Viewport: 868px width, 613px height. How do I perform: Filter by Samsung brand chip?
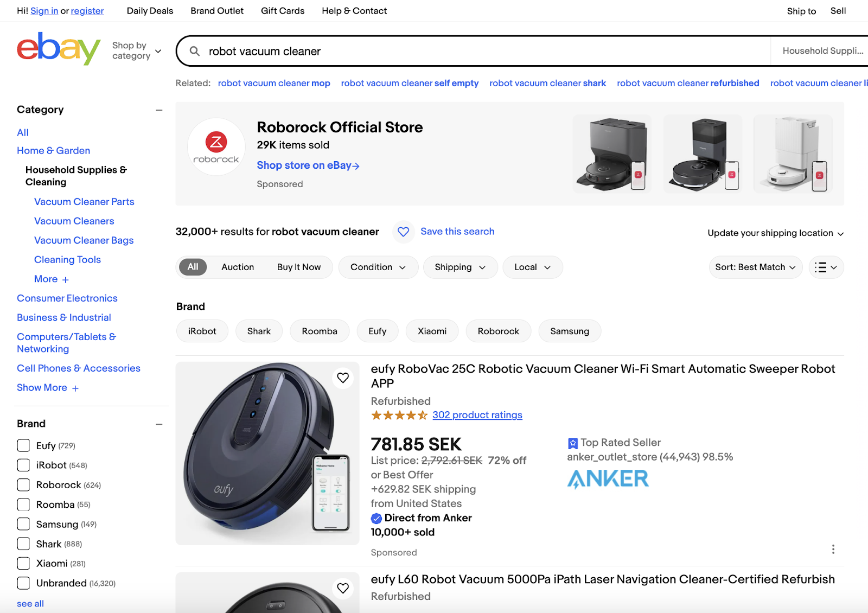[570, 331]
